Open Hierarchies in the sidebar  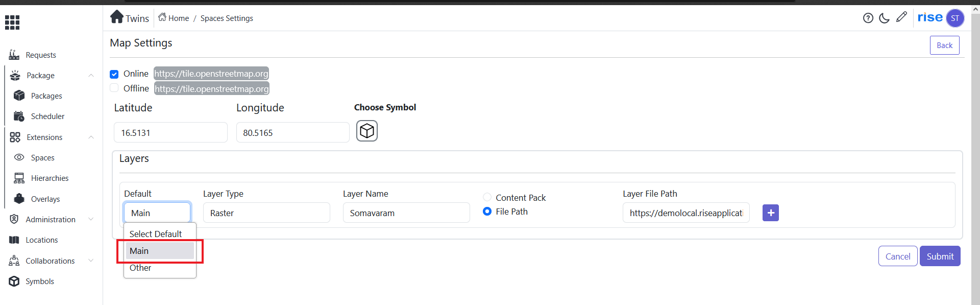[x=50, y=178]
